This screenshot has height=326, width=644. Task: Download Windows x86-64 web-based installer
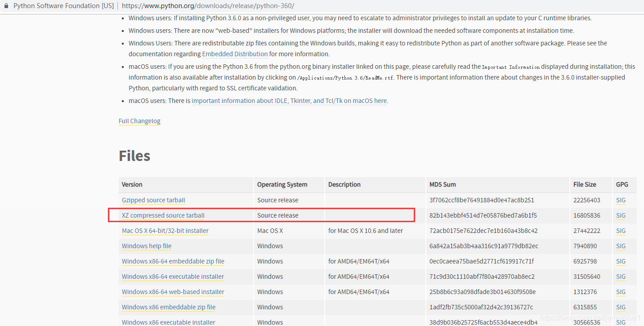tap(173, 292)
